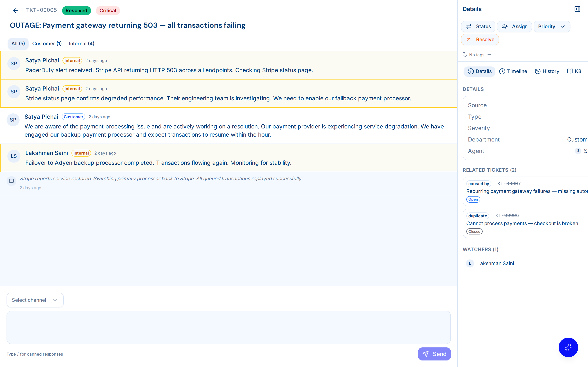Click the plus icon to add a tag
The height and width of the screenshot is (367, 588).
coord(489,55)
